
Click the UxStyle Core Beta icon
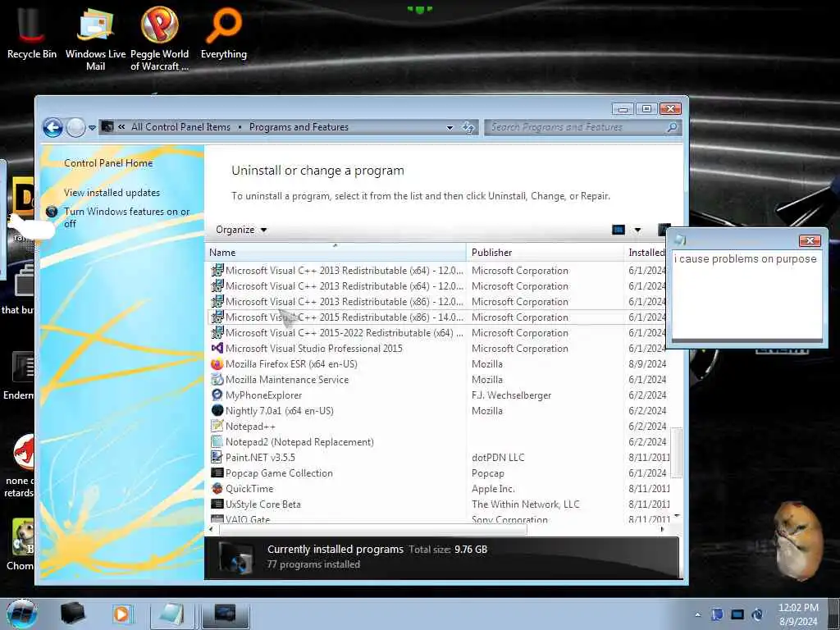217,504
